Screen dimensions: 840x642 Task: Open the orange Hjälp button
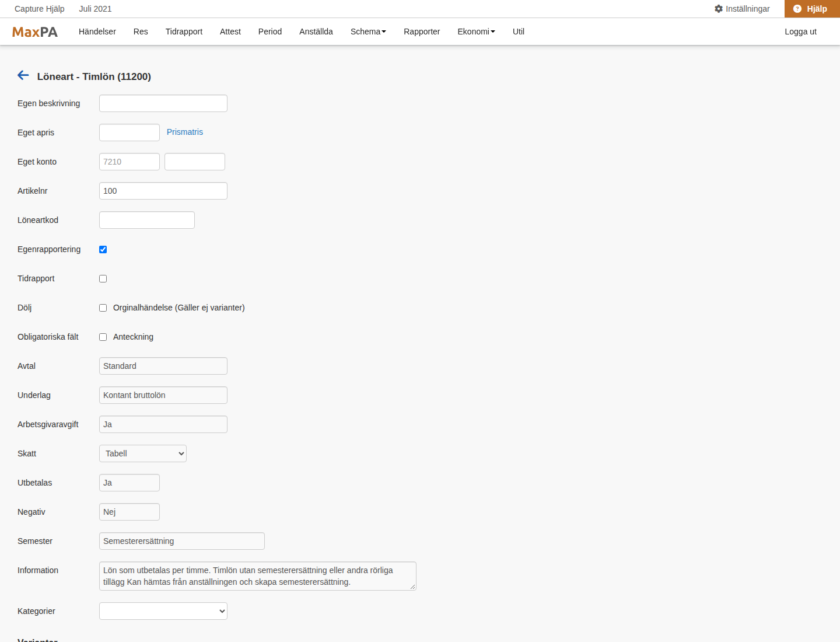point(812,9)
